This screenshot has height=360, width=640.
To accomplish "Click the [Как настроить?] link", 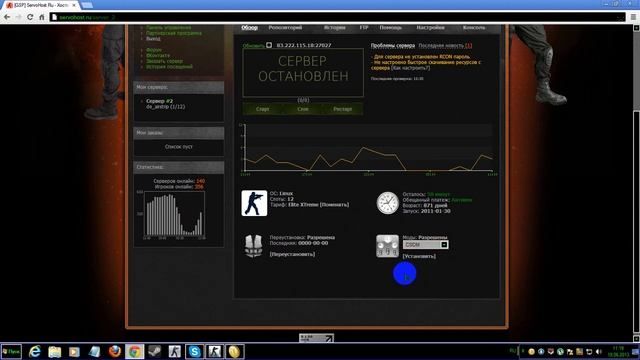I will click(411, 68).
